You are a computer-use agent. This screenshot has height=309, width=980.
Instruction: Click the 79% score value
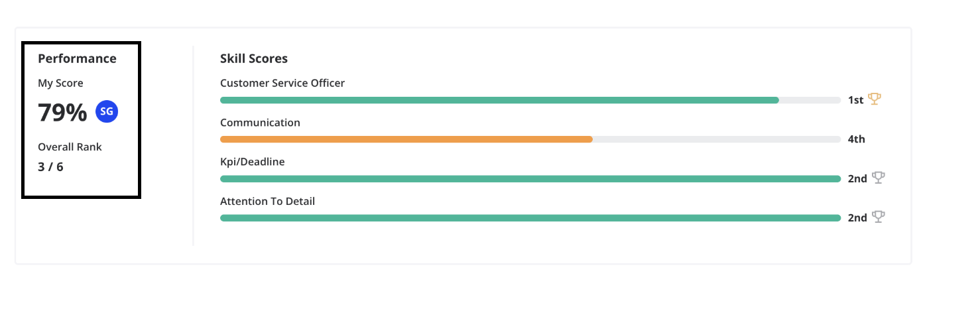(62, 113)
